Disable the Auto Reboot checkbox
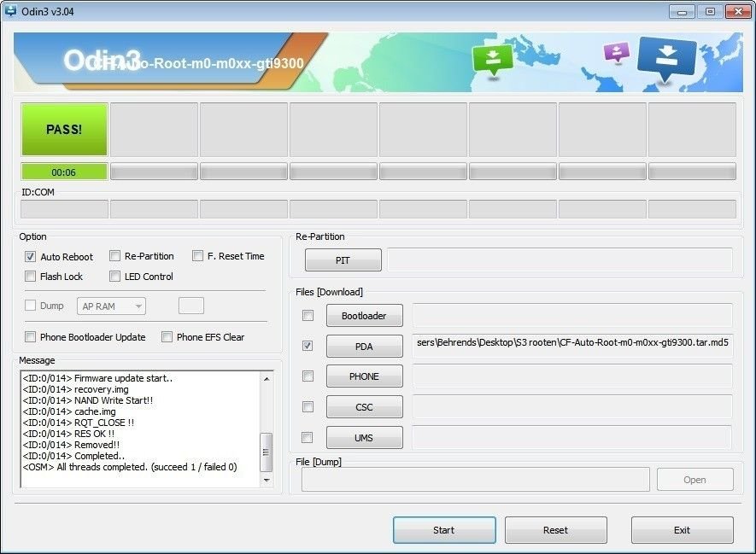756x554 pixels. coord(31,257)
